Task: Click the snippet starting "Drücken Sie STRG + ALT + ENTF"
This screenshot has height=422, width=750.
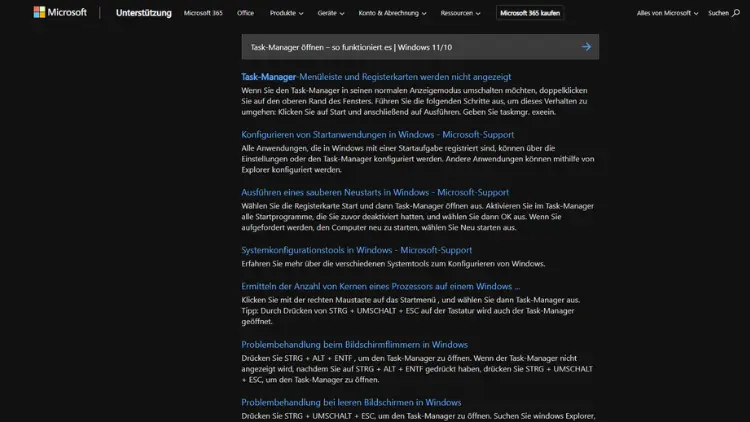Action: tap(417, 369)
